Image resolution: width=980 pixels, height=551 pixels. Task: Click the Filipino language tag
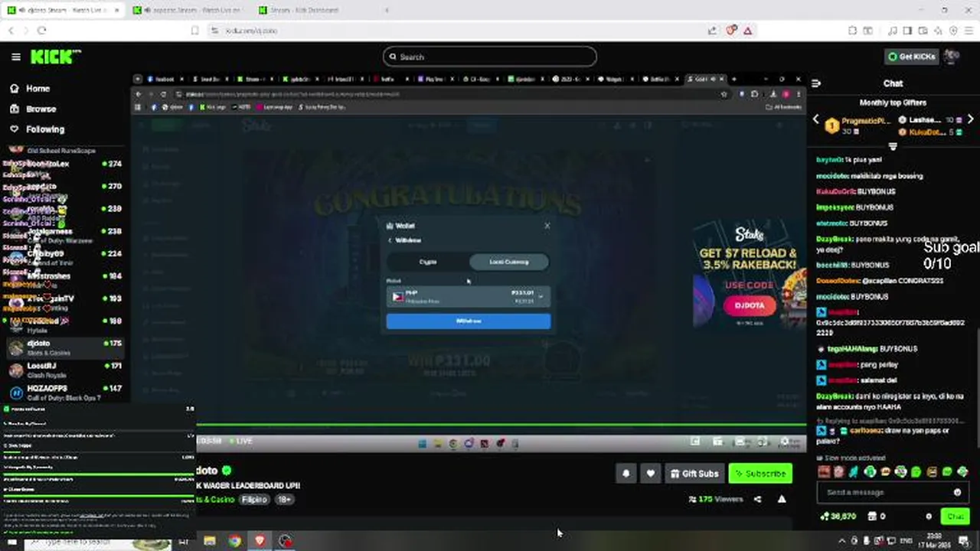(x=254, y=499)
